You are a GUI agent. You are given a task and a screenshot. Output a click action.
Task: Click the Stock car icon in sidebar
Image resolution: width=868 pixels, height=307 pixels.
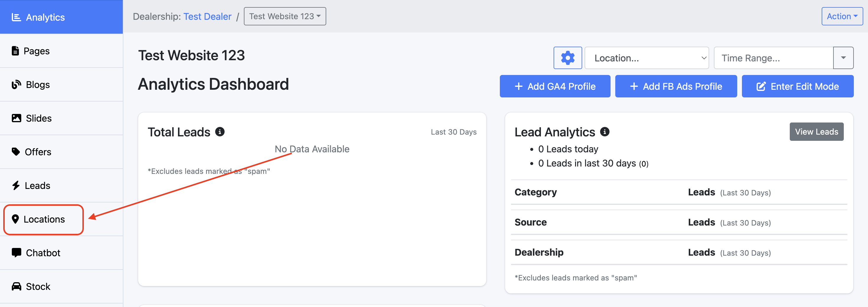pos(16,286)
